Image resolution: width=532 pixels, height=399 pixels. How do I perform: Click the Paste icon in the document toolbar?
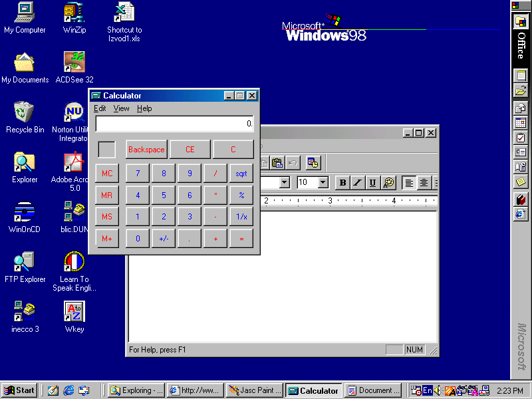tap(277, 163)
